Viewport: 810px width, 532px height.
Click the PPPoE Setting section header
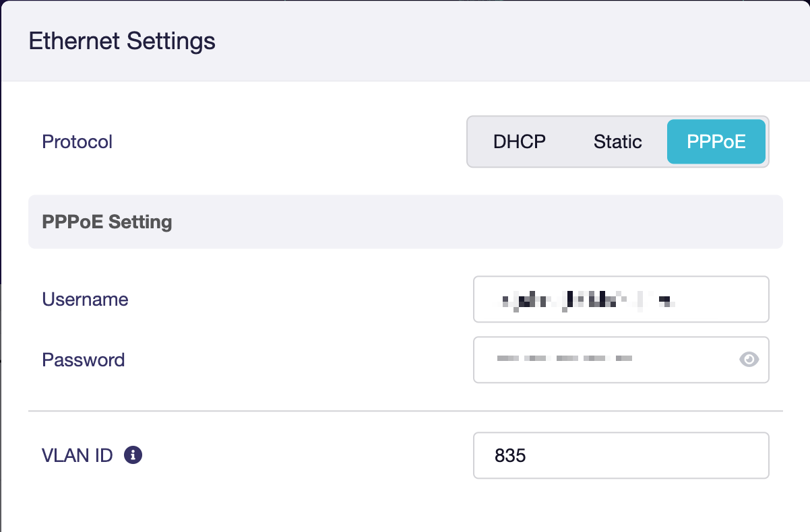point(107,222)
